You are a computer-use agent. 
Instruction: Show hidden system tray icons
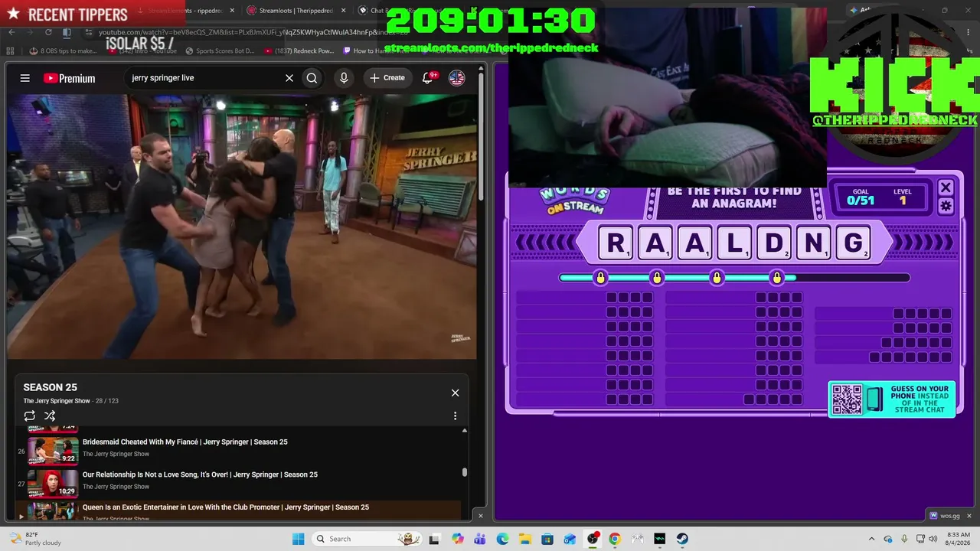click(871, 539)
